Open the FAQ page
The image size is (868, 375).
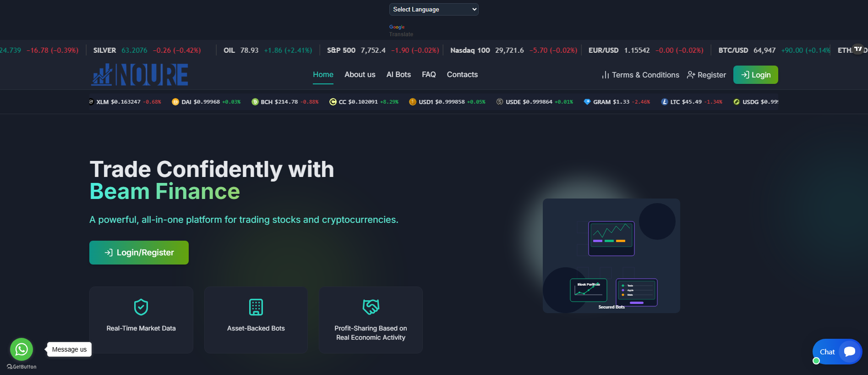(429, 74)
